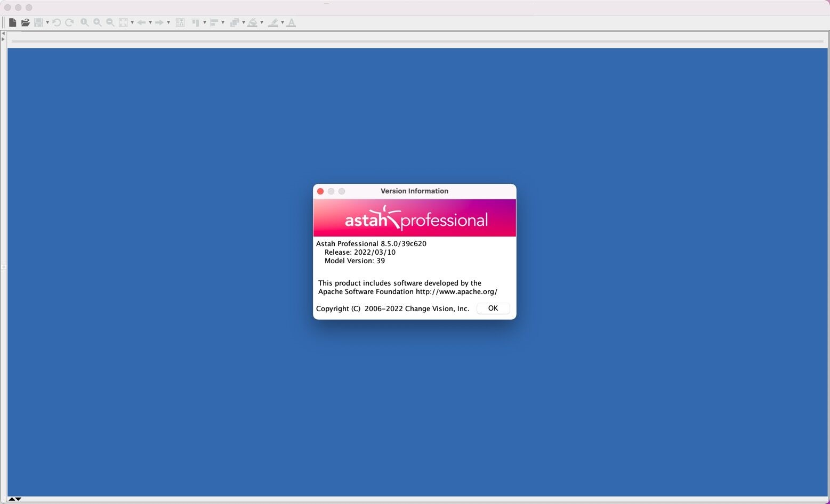Create a new file from toolbar
The height and width of the screenshot is (504, 830).
coord(12,22)
